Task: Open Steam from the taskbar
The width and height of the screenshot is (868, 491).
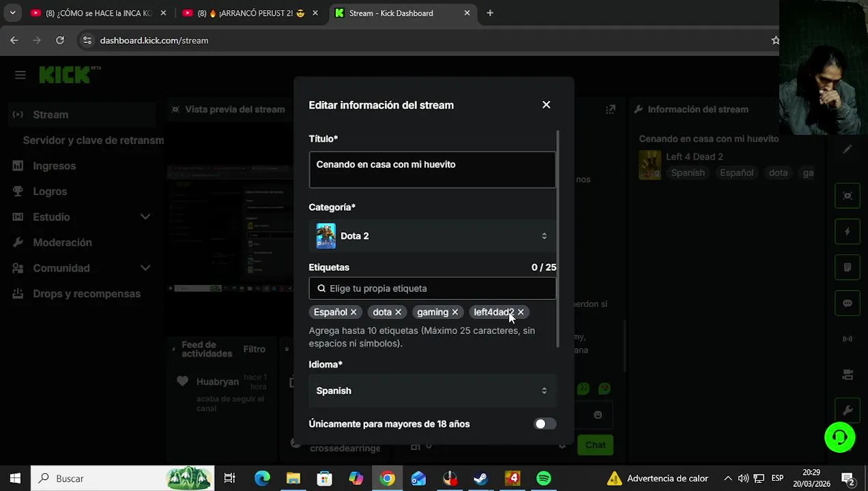Action: [x=481, y=479]
